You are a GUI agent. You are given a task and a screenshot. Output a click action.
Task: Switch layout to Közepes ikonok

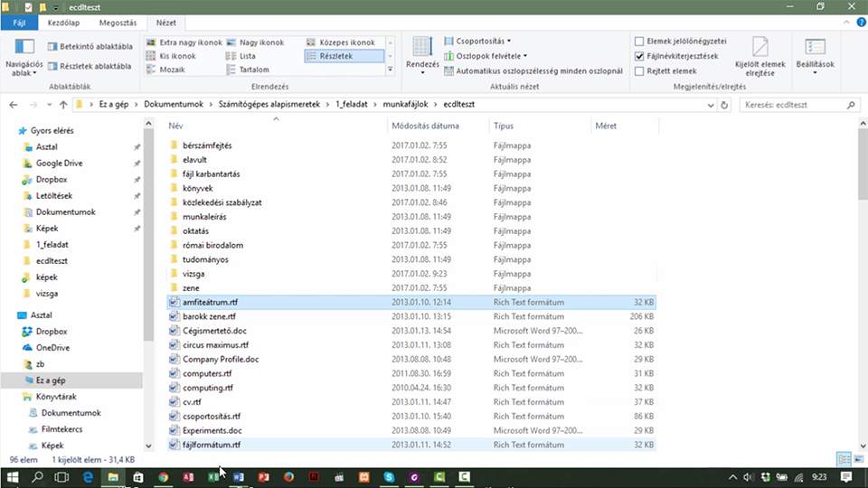[x=341, y=42]
